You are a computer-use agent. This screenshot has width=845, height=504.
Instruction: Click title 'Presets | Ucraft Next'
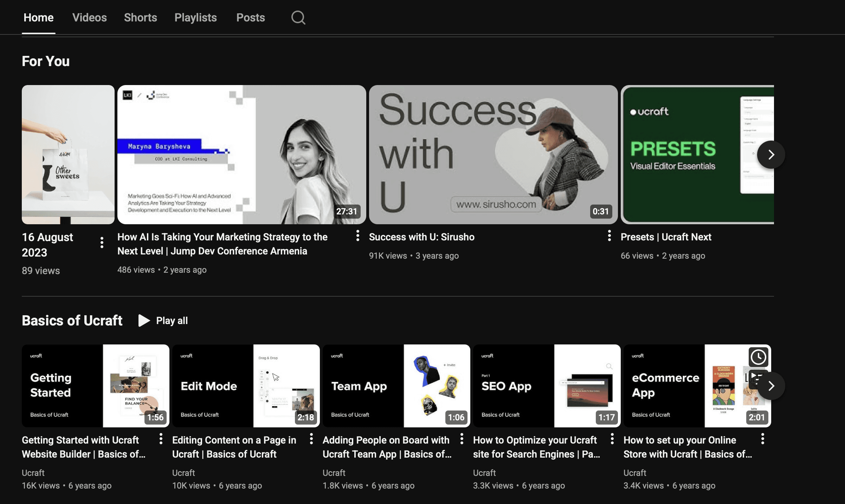coord(666,237)
